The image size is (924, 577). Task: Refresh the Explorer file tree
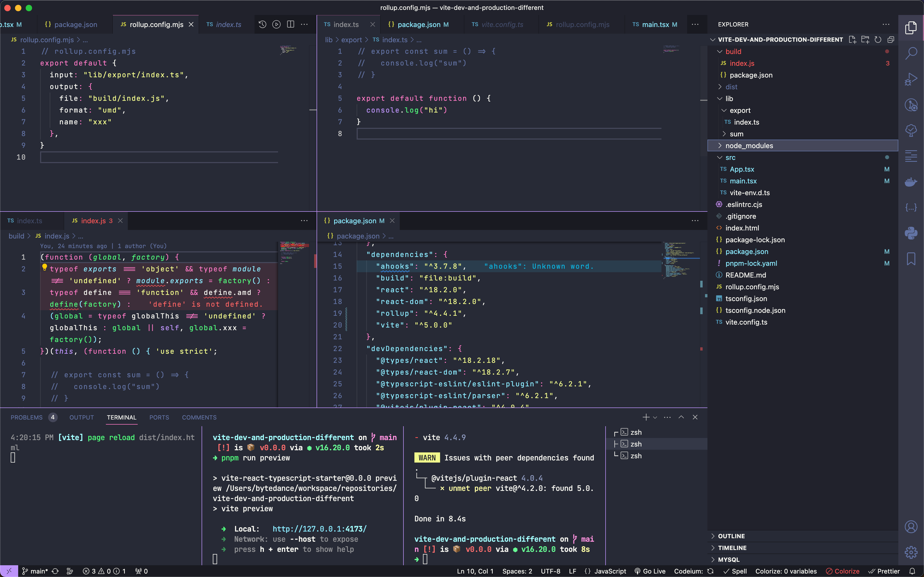tap(878, 40)
